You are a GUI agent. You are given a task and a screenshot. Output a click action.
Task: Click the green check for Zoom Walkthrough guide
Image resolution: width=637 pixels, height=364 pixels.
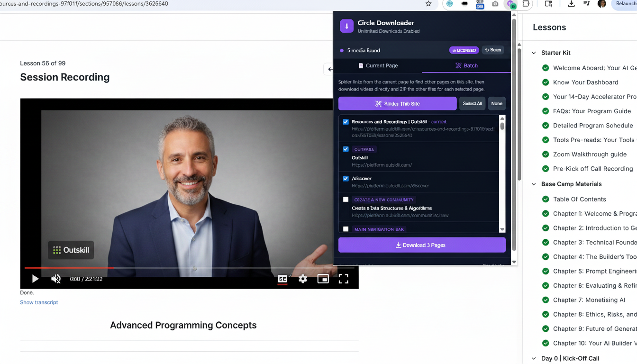click(x=546, y=154)
